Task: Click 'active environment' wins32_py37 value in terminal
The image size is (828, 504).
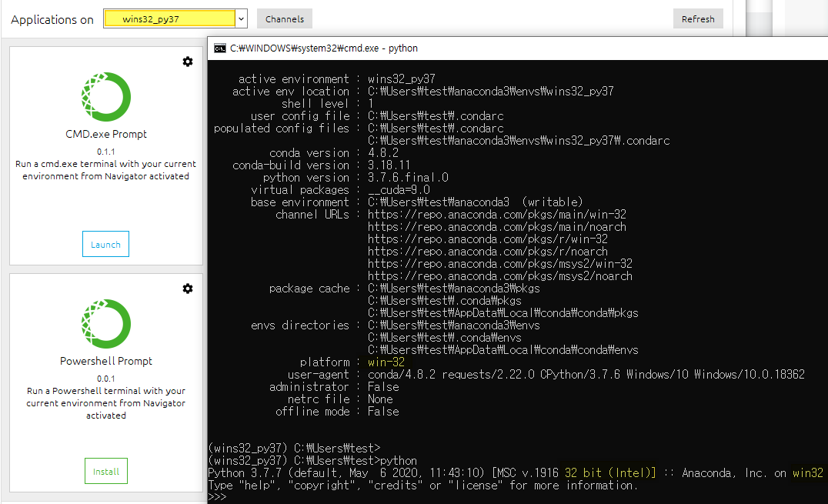Action: pos(402,78)
